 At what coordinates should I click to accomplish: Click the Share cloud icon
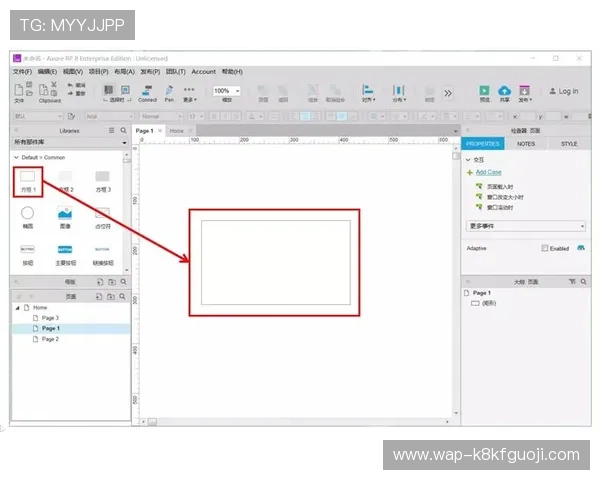[504, 90]
